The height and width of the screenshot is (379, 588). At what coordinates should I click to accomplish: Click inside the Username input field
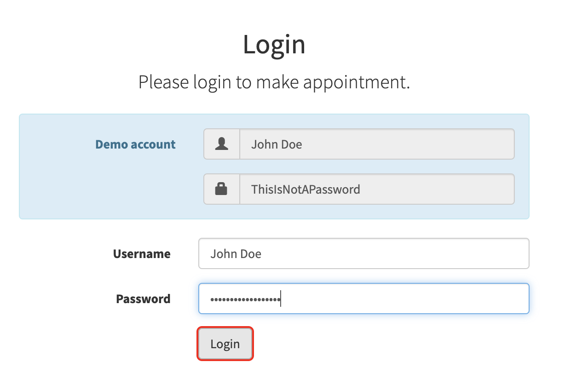point(363,253)
